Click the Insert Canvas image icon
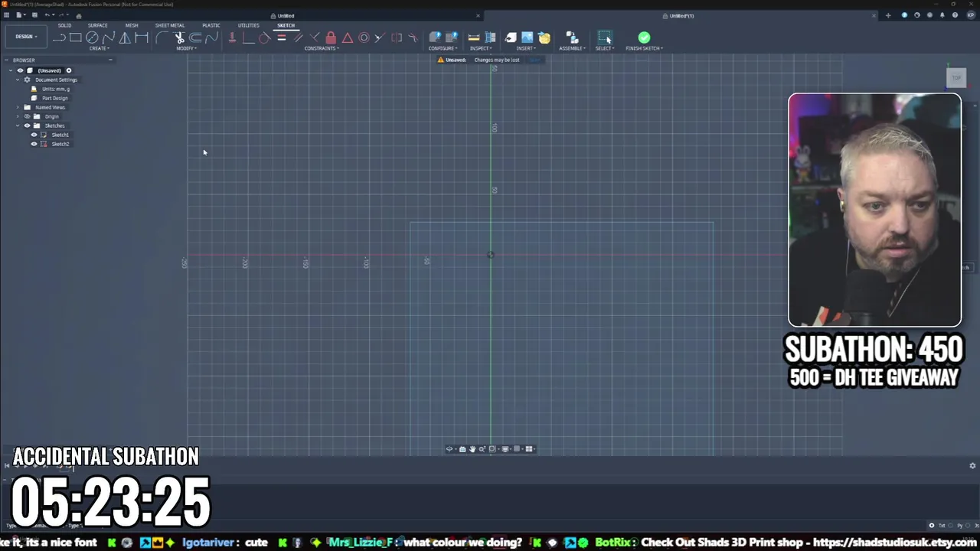The height and width of the screenshot is (551, 980). coord(528,37)
